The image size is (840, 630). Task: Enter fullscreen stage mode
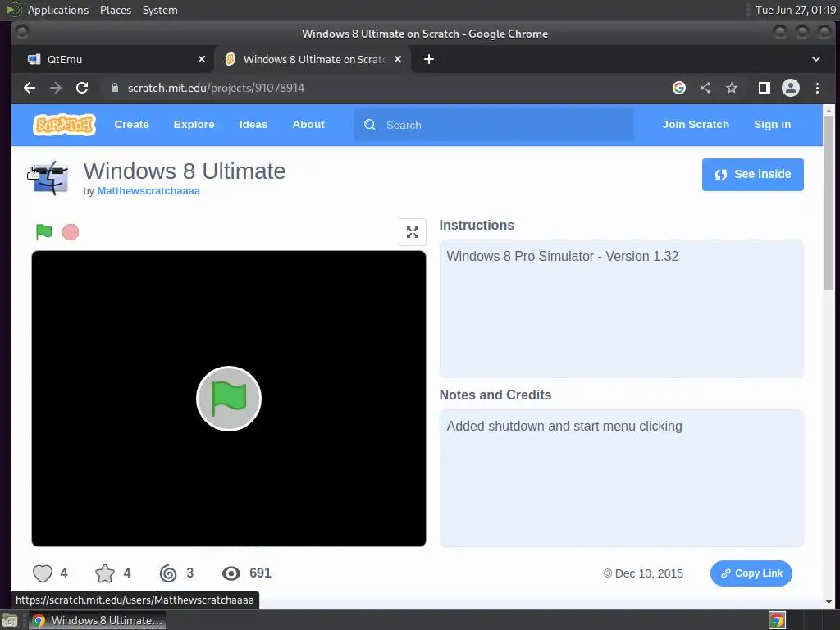[413, 232]
